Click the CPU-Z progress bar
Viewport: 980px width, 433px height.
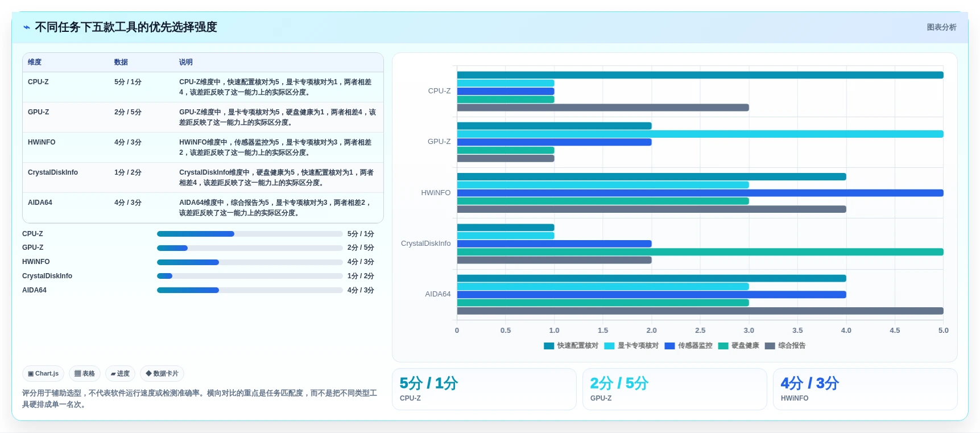click(x=250, y=234)
